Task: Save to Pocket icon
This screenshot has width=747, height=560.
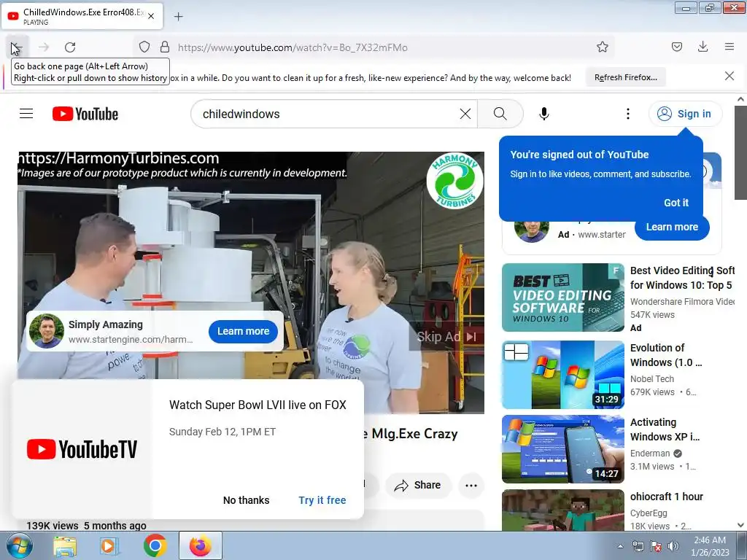Action: (x=676, y=47)
